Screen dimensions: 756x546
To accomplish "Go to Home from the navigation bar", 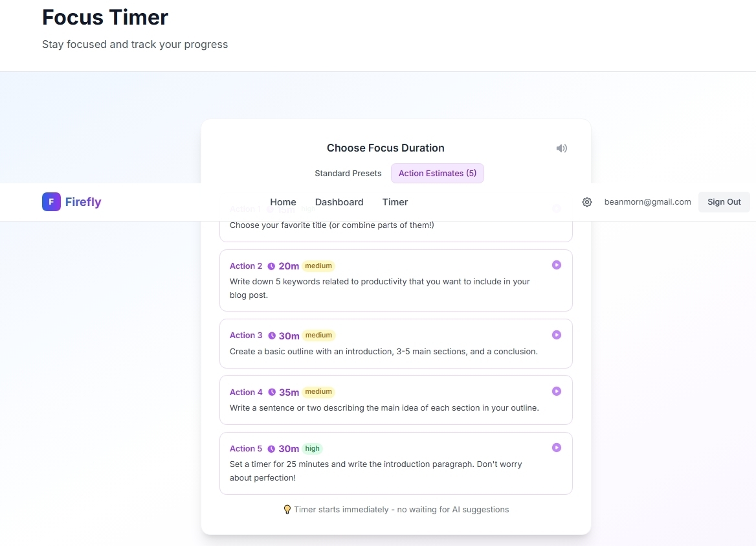I will [283, 201].
